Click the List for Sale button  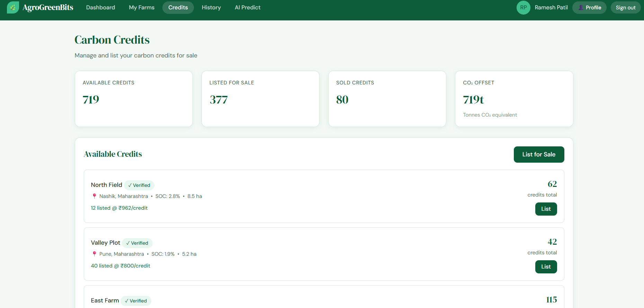tap(539, 154)
